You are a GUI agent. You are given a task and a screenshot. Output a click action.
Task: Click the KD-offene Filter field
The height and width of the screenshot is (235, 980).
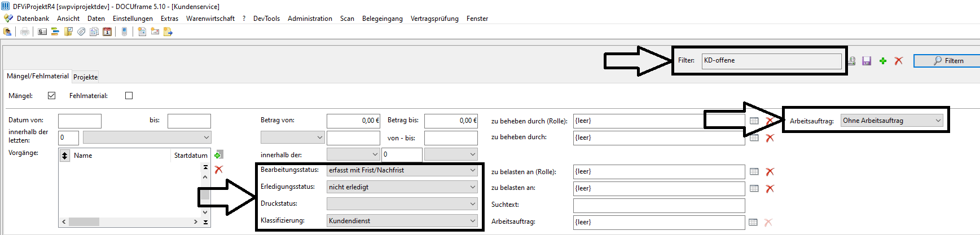[772, 61]
